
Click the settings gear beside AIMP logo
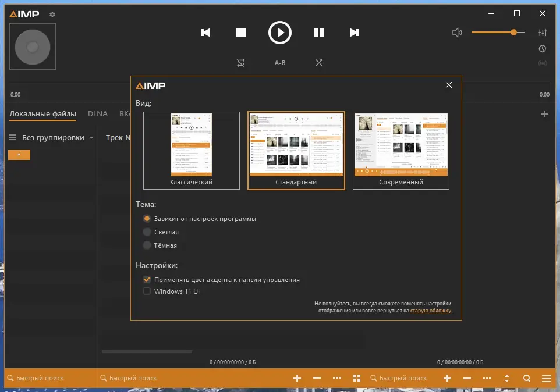pos(51,15)
